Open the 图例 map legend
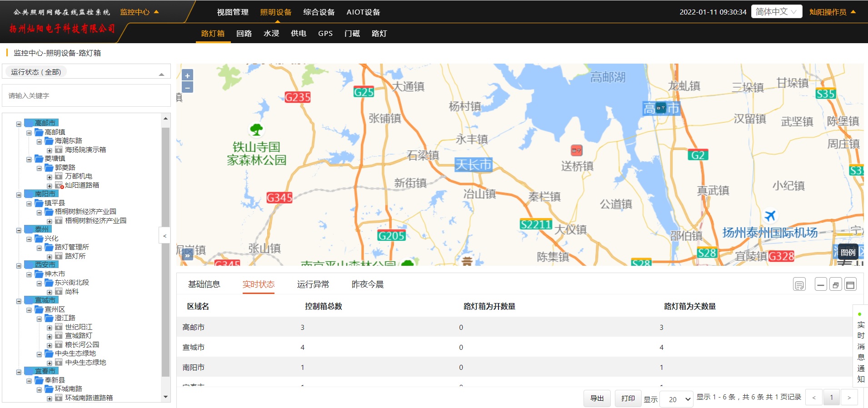Screen dimensions: 868x408 pos(848,252)
